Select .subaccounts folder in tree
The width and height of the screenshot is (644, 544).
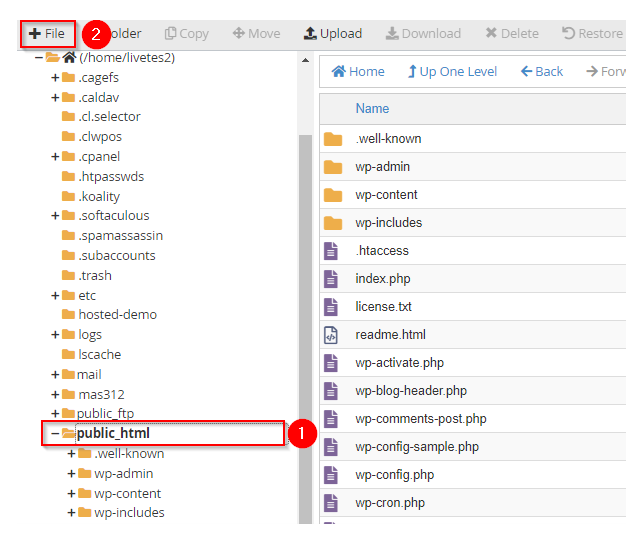pyautogui.click(x=108, y=255)
